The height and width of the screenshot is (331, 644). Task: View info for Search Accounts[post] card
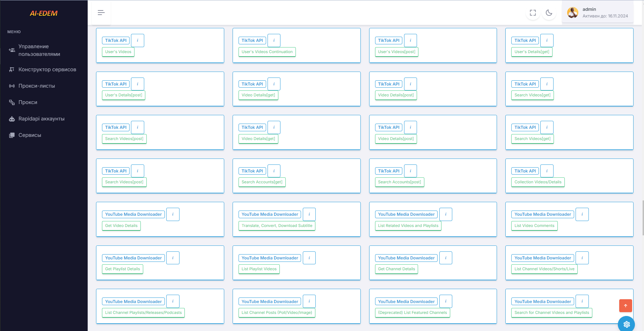[x=410, y=171]
